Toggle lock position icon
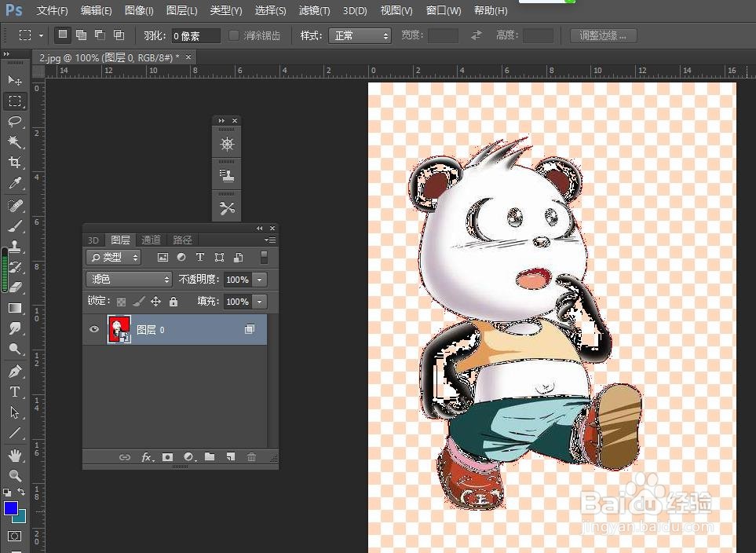 click(x=155, y=302)
